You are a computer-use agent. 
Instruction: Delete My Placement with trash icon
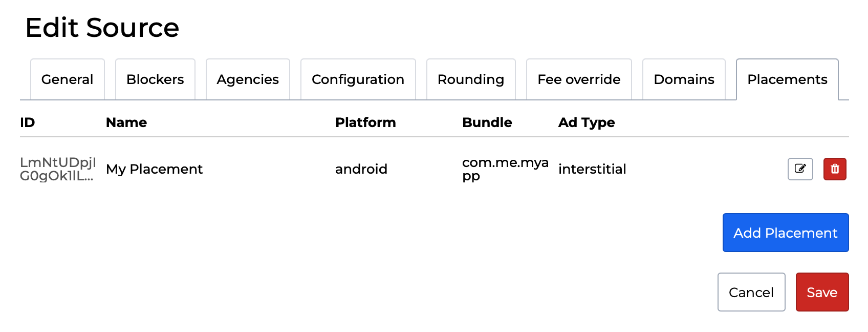(x=835, y=169)
